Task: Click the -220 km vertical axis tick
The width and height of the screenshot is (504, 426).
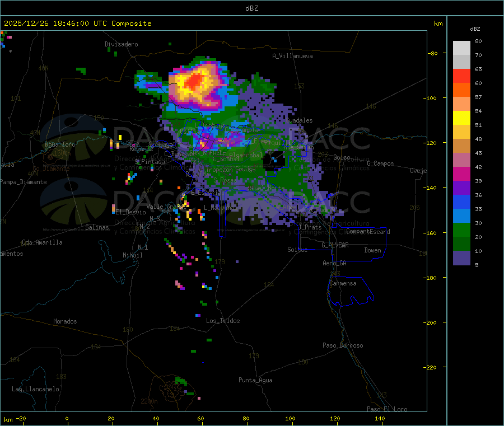Action: click(431, 367)
